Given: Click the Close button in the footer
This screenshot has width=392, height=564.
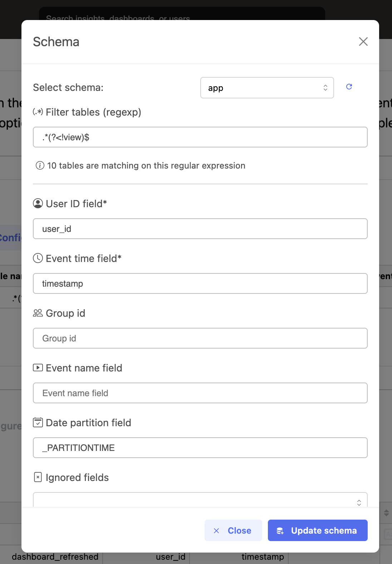Looking at the screenshot, I should pyautogui.click(x=233, y=530).
